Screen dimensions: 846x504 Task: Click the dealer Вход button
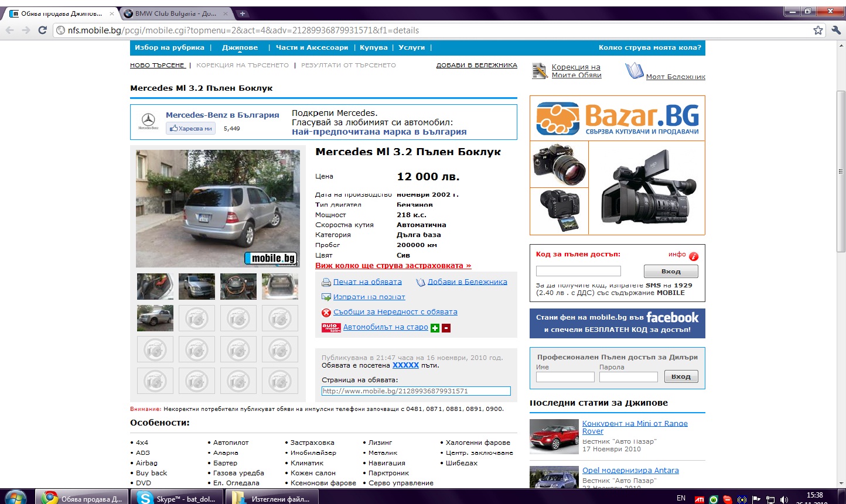681,376
